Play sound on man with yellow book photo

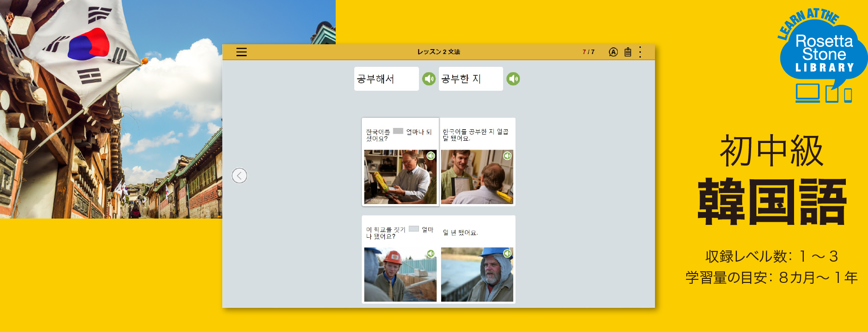tap(431, 156)
